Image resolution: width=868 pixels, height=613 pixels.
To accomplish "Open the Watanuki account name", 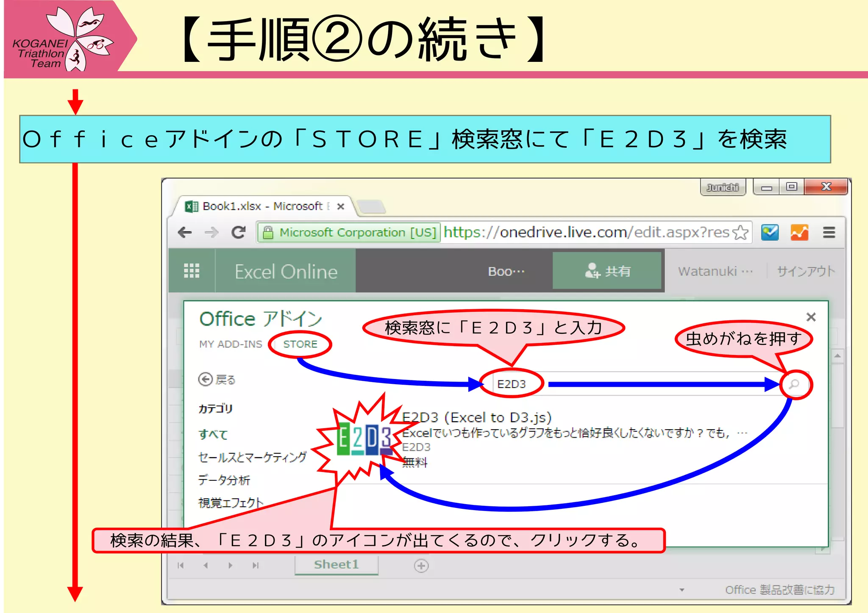I will point(715,271).
